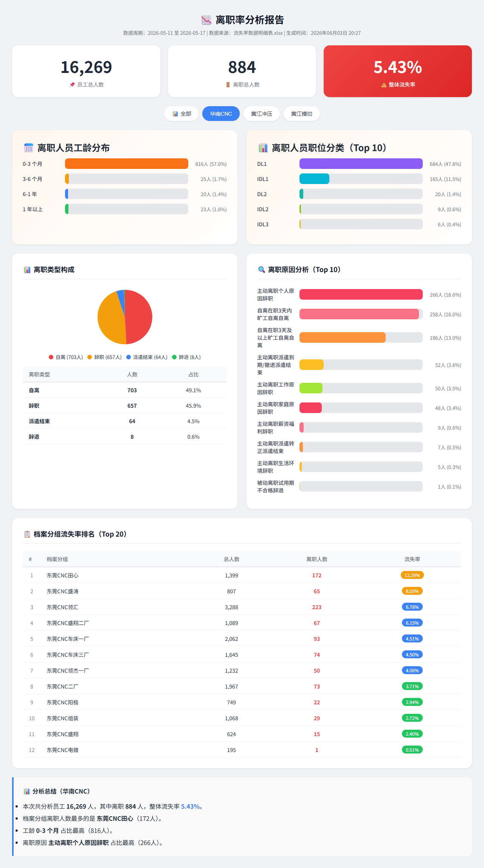Click the 离职人数 column header
484x868 pixels.
click(317, 559)
